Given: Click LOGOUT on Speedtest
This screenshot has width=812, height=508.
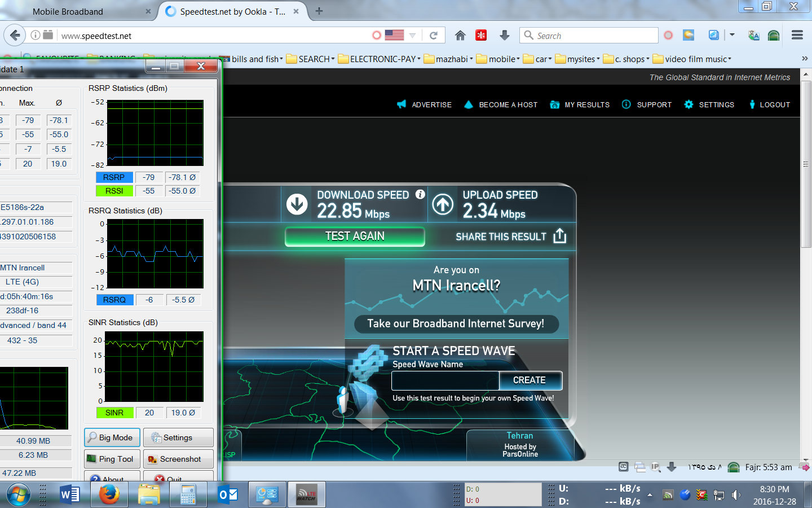Looking at the screenshot, I should click(x=769, y=104).
